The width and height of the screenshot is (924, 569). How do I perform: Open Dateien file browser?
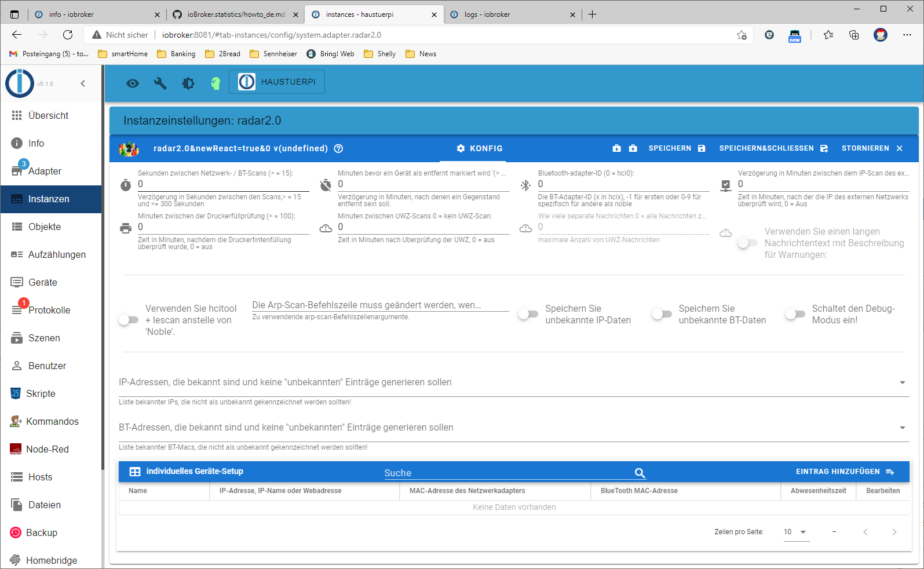pos(51,505)
